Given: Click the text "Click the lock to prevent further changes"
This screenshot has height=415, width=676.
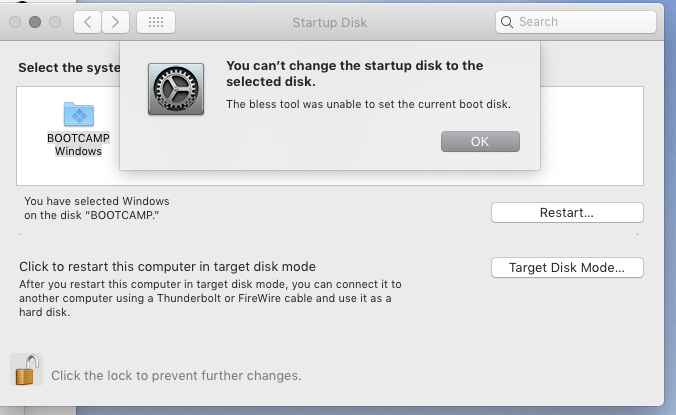Looking at the screenshot, I should point(176,376).
